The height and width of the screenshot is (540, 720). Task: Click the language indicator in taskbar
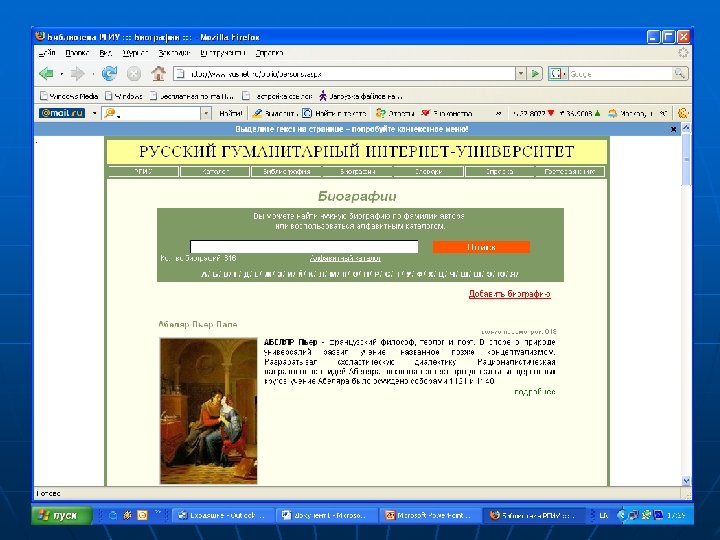[604, 515]
